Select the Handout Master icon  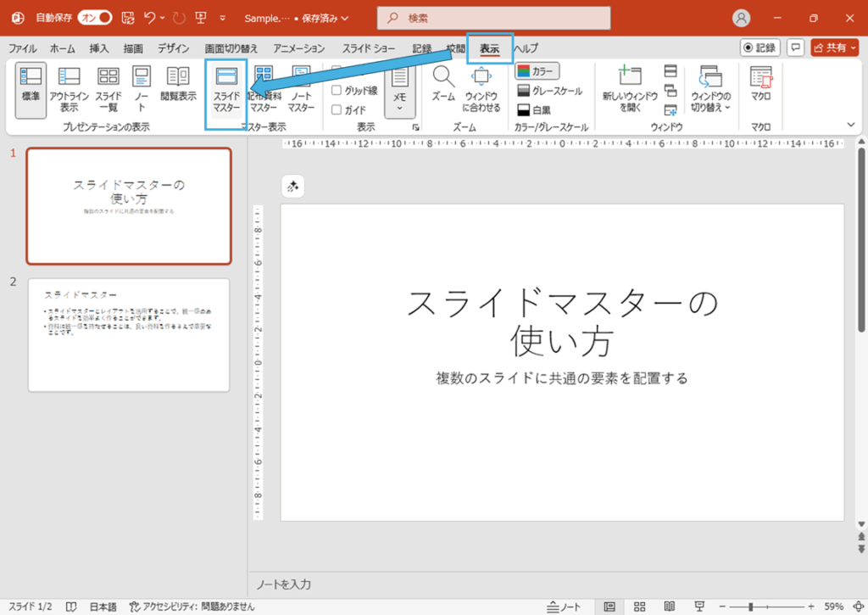tap(265, 93)
